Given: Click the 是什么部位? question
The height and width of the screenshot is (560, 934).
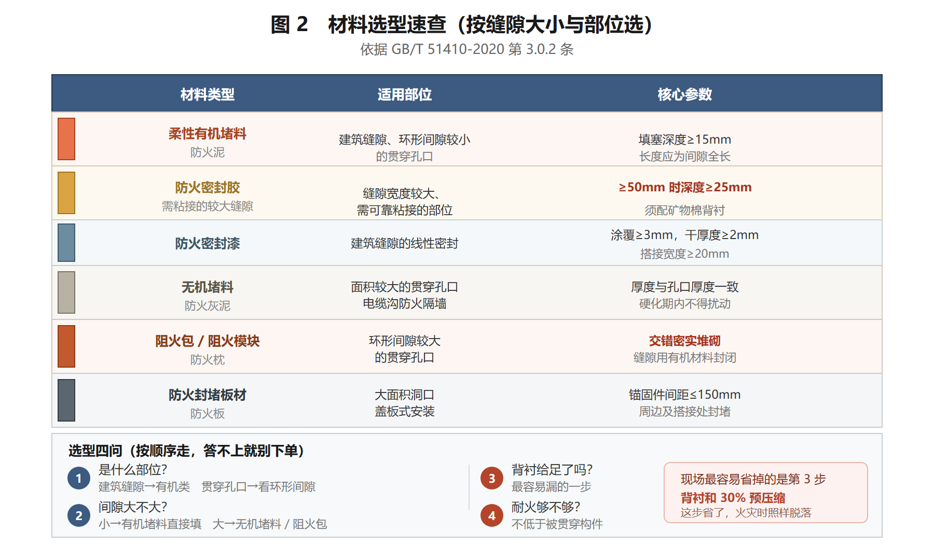Looking at the screenshot, I should [x=133, y=470].
